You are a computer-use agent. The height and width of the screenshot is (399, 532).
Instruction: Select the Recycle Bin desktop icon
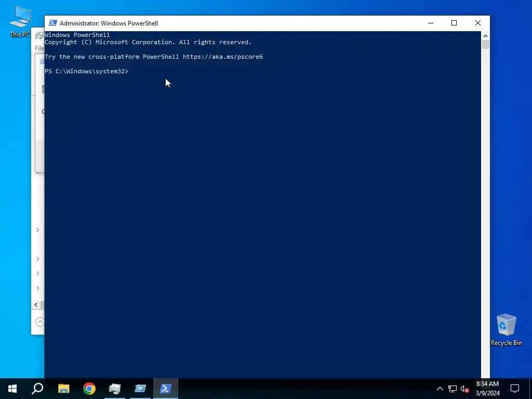click(506, 330)
